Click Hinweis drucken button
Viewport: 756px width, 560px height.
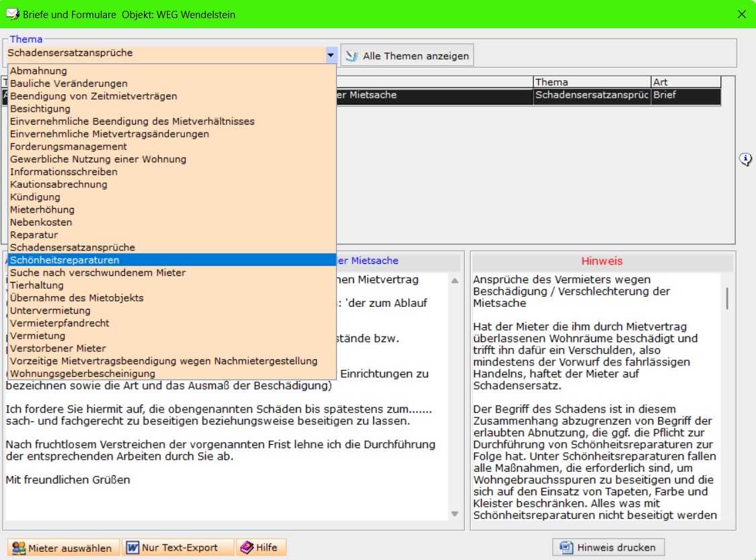[x=609, y=547]
